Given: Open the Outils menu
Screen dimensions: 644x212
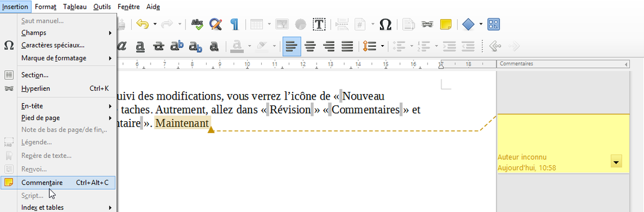Looking at the screenshot, I should click(x=102, y=6).
